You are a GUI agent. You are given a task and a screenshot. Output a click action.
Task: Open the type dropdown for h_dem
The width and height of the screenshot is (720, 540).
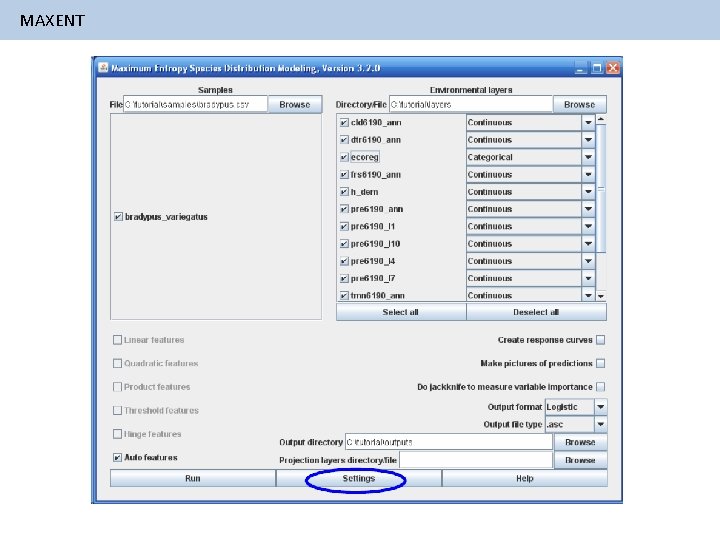tap(588, 192)
